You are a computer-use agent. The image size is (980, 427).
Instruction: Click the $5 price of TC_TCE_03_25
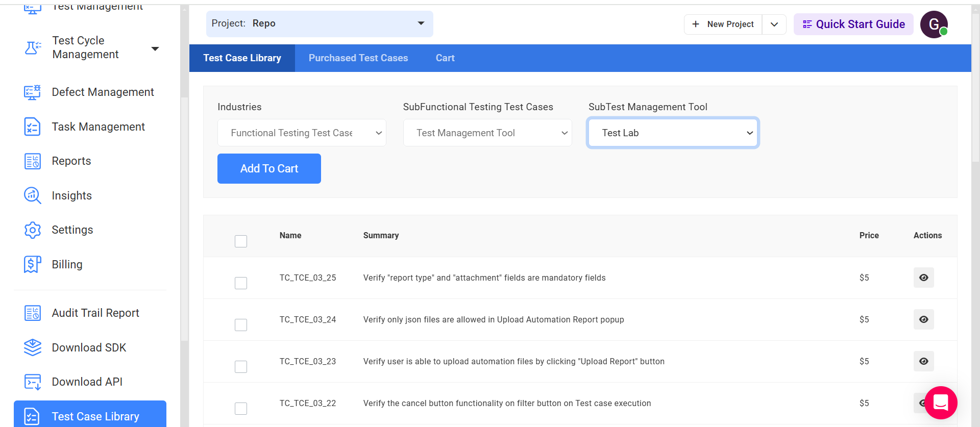point(864,278)
